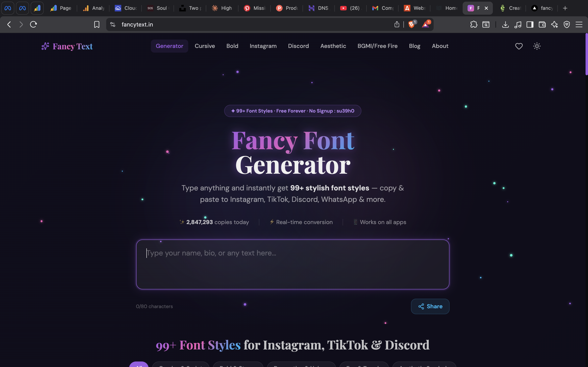Open the share icon in the address bar

[x=397, y=24]
